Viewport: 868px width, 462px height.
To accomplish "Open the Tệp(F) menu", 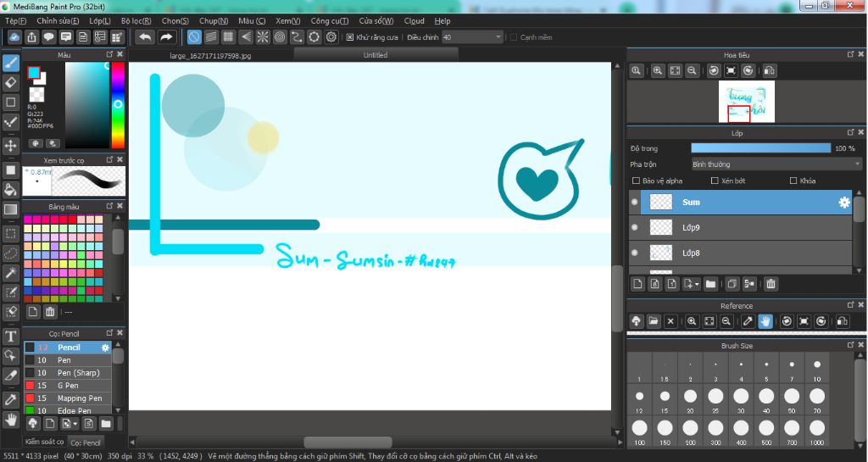I will 15,21.
